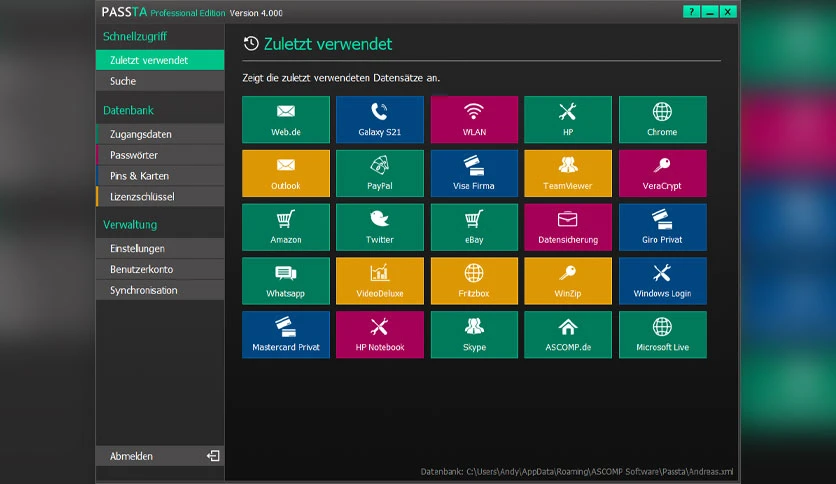Select Zuletzt verwendet in the sidebar
Screen dimensions: 836x484
160,60
